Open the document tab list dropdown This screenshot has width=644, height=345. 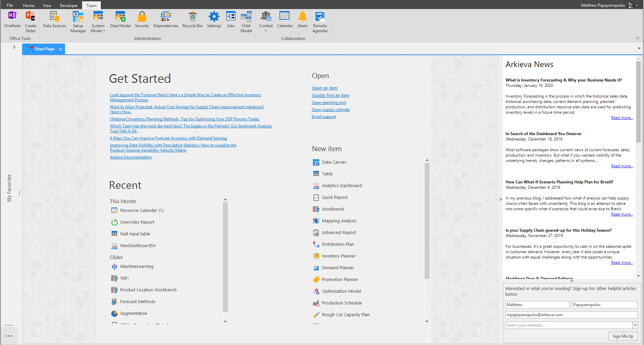click(639, 49)
